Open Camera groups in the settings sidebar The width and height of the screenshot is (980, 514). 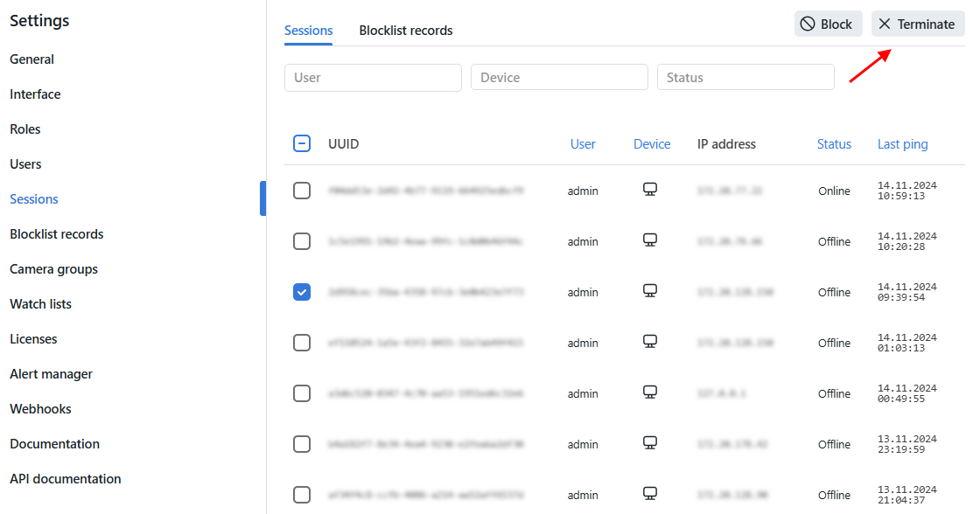(54, 269)
